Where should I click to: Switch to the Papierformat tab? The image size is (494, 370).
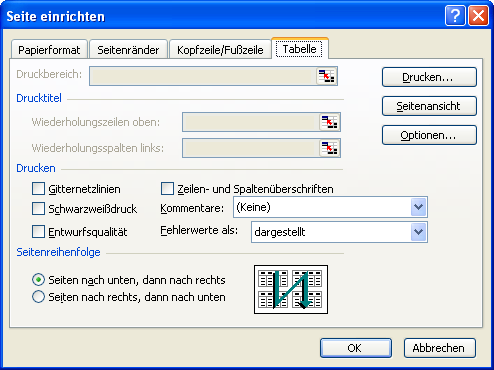tap(49, 50)
